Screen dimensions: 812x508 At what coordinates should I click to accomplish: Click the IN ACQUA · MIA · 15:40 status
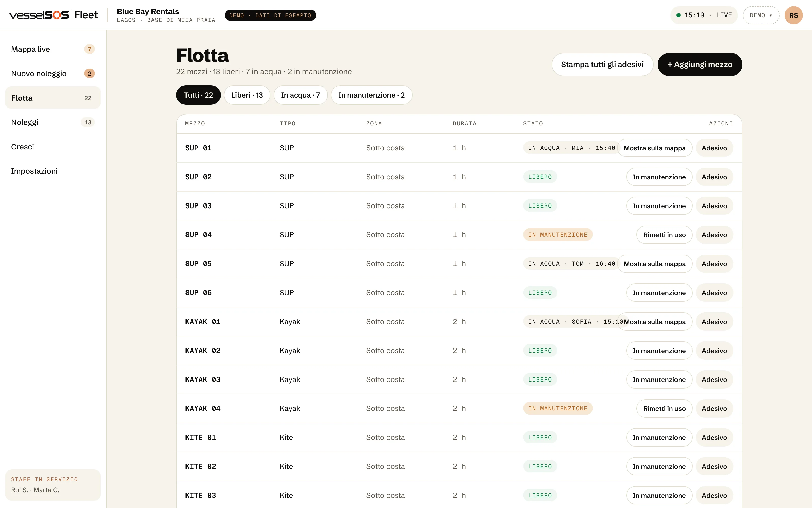[571, 148]
